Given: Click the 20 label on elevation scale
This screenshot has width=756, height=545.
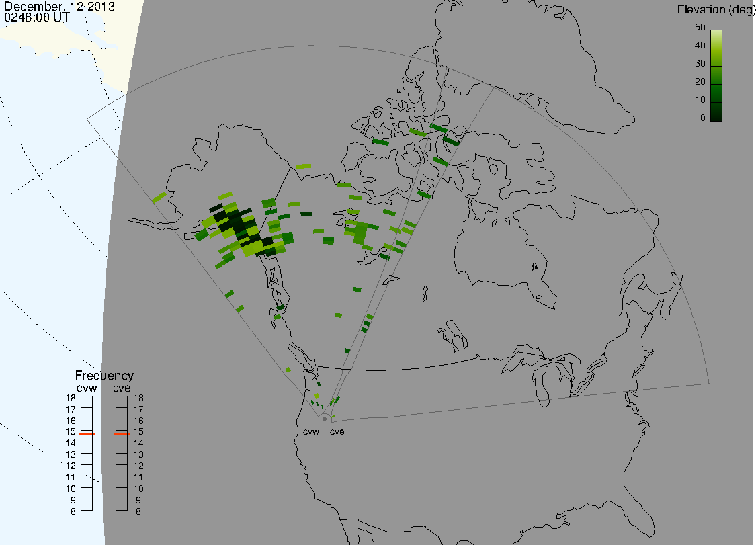Looking at the screenshot, I should tap(700, 82).
